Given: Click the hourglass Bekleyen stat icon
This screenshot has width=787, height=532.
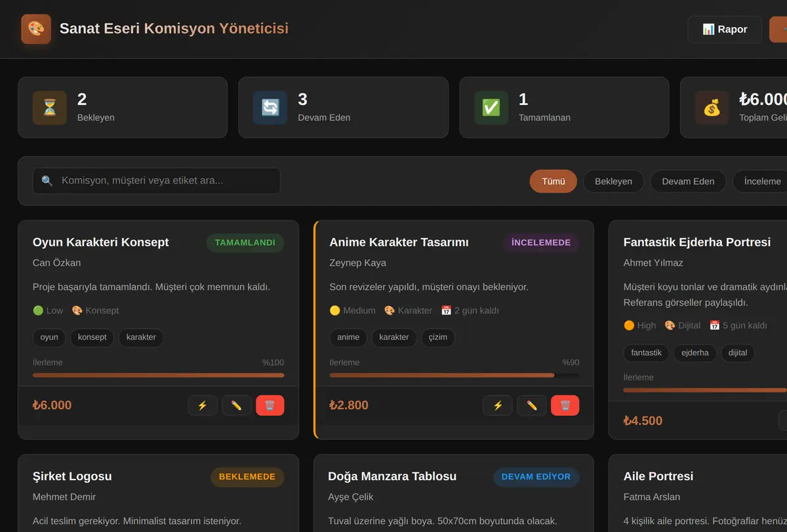Looking at the screenshot, I should pyautogui.click(x=50, y=108).
